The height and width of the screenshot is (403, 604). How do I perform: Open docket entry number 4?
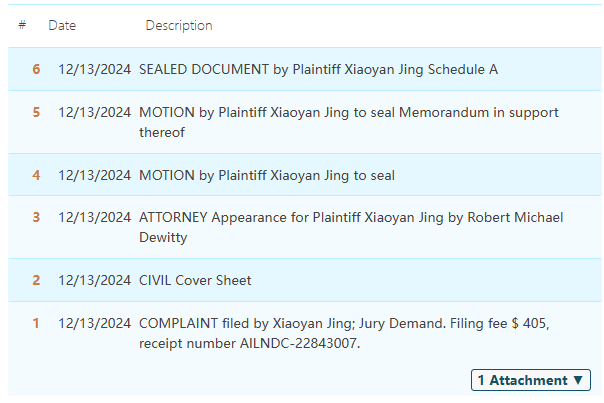[x=36, y=175]
